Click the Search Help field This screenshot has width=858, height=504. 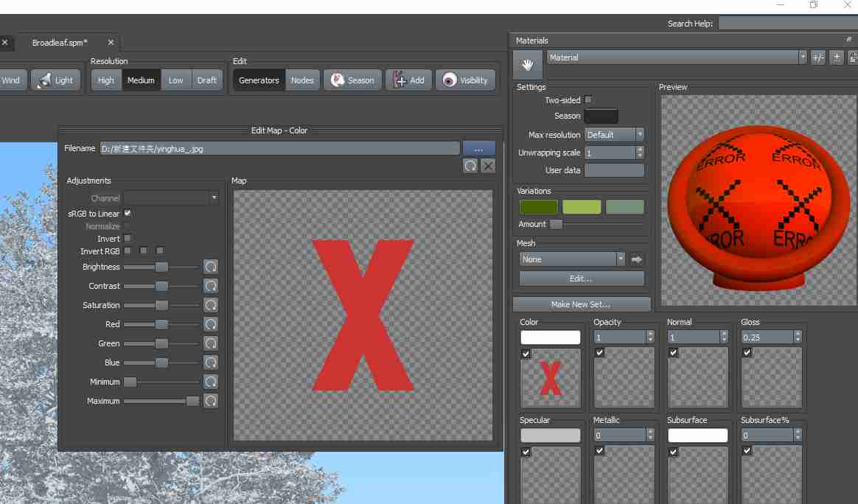pos(788,24)
